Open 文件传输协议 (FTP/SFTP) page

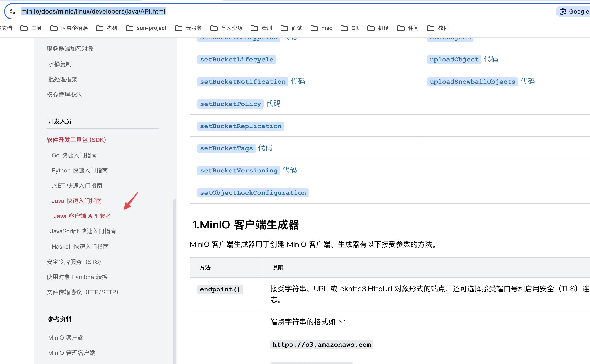83,292
